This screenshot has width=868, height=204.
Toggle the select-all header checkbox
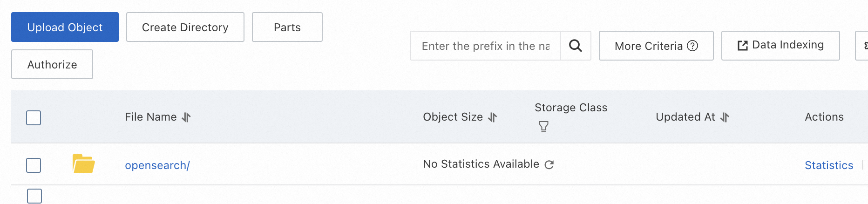pos(34,118)
